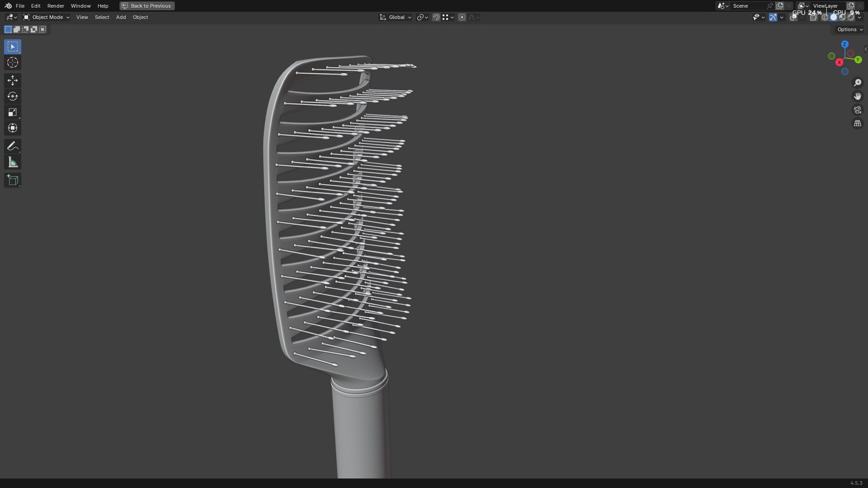Image resolution: width=868 pixels, height=488 pixels.
Task: Select solid shading mode
Action: pyautogui.click(x=834, y=17)
